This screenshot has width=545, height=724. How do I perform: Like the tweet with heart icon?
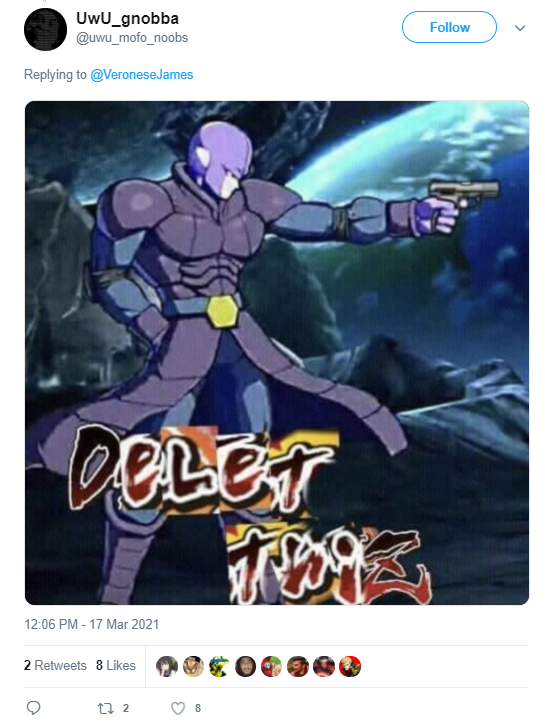point(178,708)
